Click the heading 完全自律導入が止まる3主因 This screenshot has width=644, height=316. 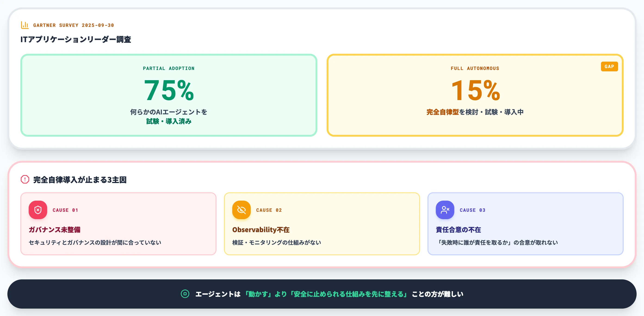[x=80, y=180]
